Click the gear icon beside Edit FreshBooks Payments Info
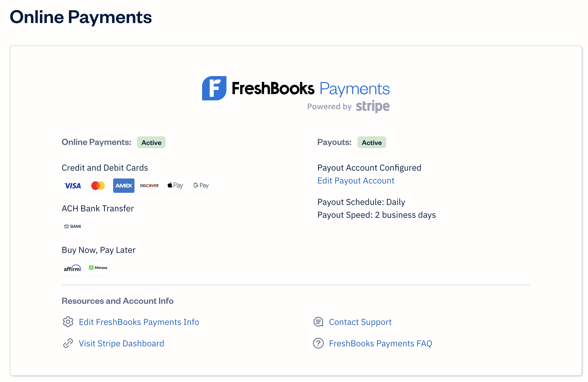Screen dimensions: 588x382 click(x=68, y=322)
